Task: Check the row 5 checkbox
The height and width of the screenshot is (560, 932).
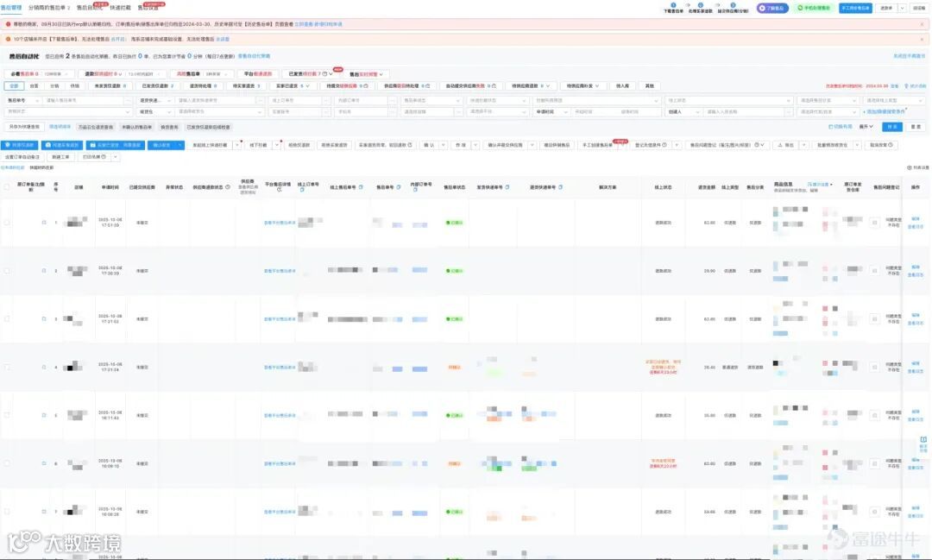Action: [7, 415]
